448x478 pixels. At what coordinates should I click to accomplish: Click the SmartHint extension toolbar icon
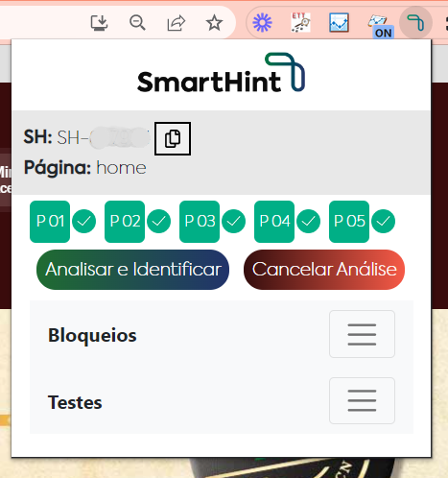click(415, 23)
